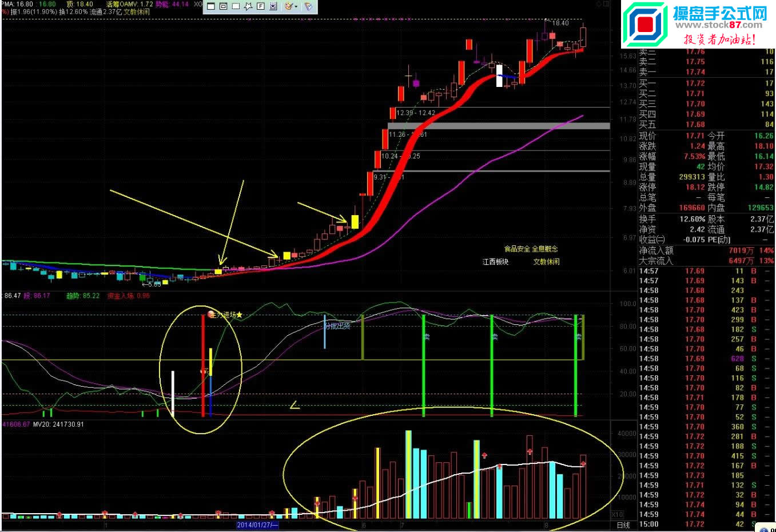Click the 资金入场: 0.96 indicator value
Image resolution: width=776 pixels, height=532 pixels.
pos(129,296)
